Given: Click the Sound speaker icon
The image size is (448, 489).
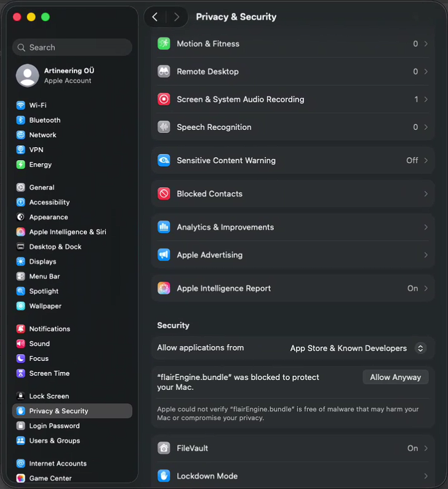Looking at the screenshot, I should (20, 344).
